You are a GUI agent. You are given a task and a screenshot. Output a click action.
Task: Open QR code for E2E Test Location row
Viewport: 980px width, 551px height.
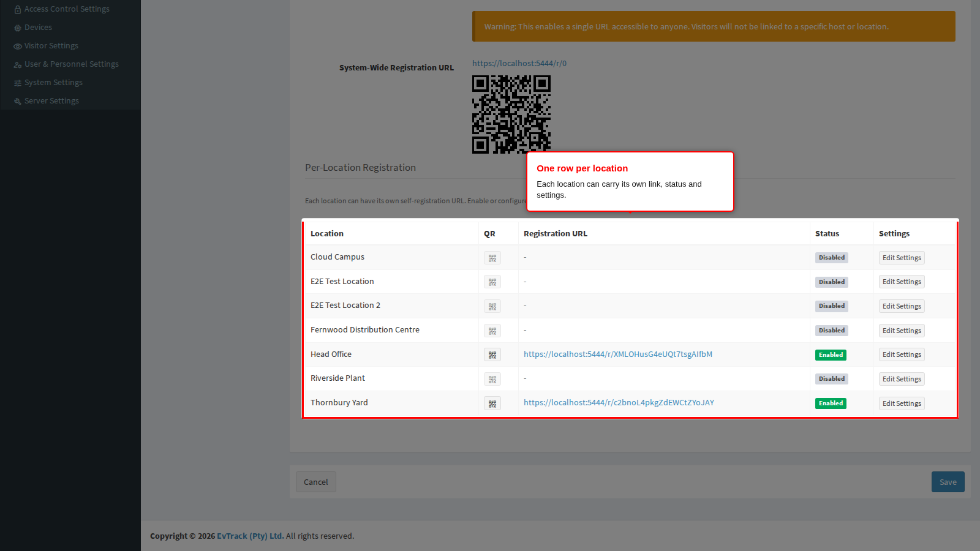pyautogui.click(x=492, y=282)
